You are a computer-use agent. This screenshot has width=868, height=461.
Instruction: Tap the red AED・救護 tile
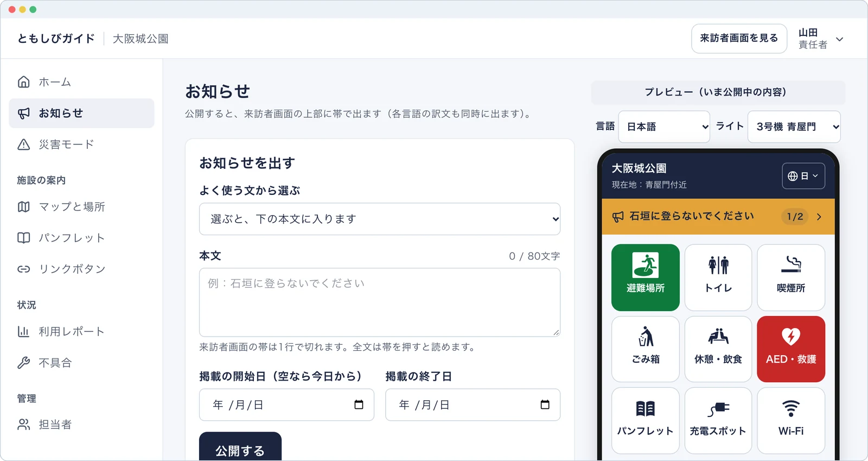[x=791, y=349]
